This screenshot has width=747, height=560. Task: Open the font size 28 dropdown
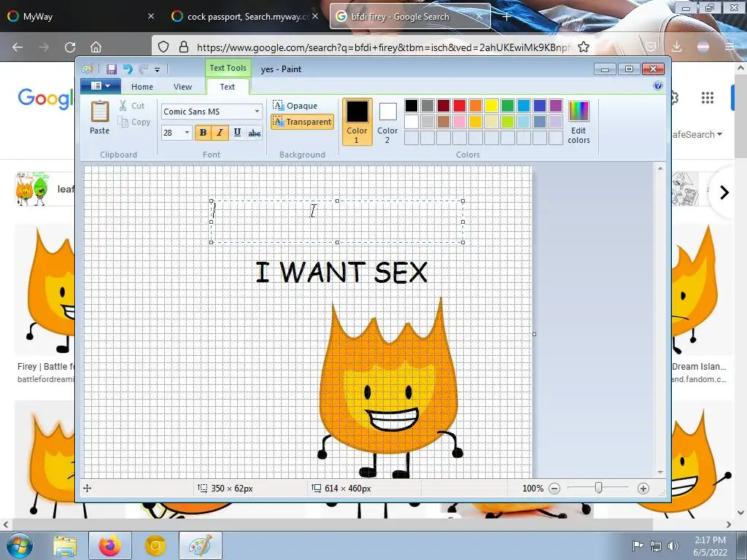[x=187, y=133]
